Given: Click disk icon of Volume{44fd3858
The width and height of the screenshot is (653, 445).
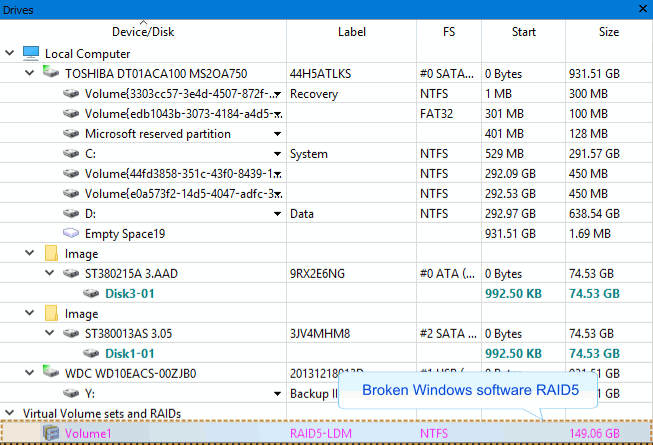Looking at the screenshot, I should coord(71,174).
